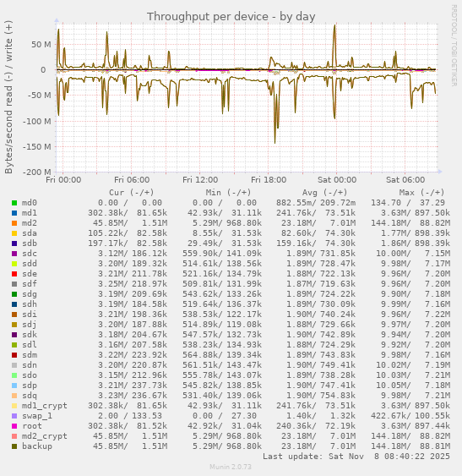The width and height of the screenshot is (462, 476).
Task: Click the 'Avg (-/+)' column header
Action: coord(325,193)
